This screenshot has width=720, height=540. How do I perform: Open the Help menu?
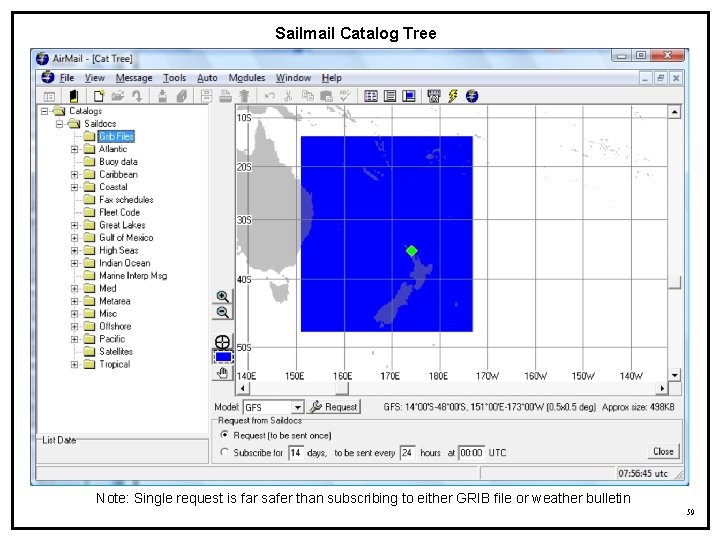pos(331,78)
